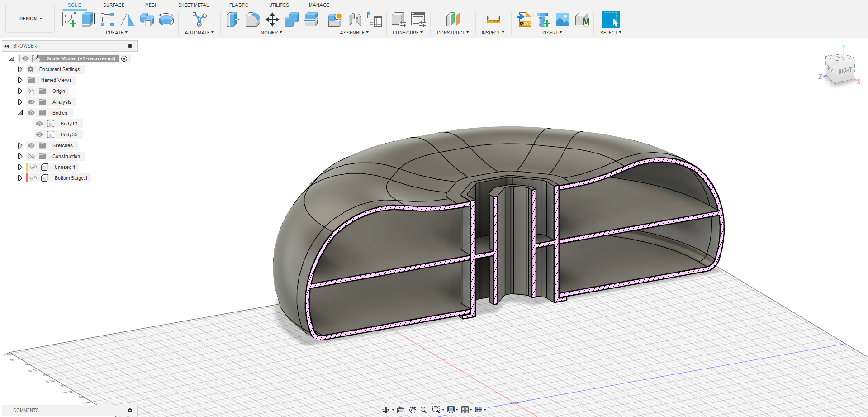This screenshot has height=417, width=868.
Task: Select the Press Pull tool
Action: click(x=233, y=19)
